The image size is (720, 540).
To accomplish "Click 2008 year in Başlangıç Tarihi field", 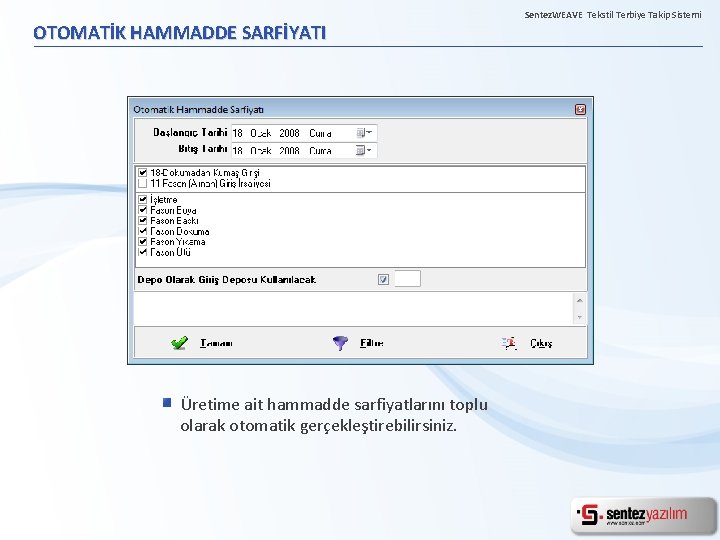I will coord(289,133).
